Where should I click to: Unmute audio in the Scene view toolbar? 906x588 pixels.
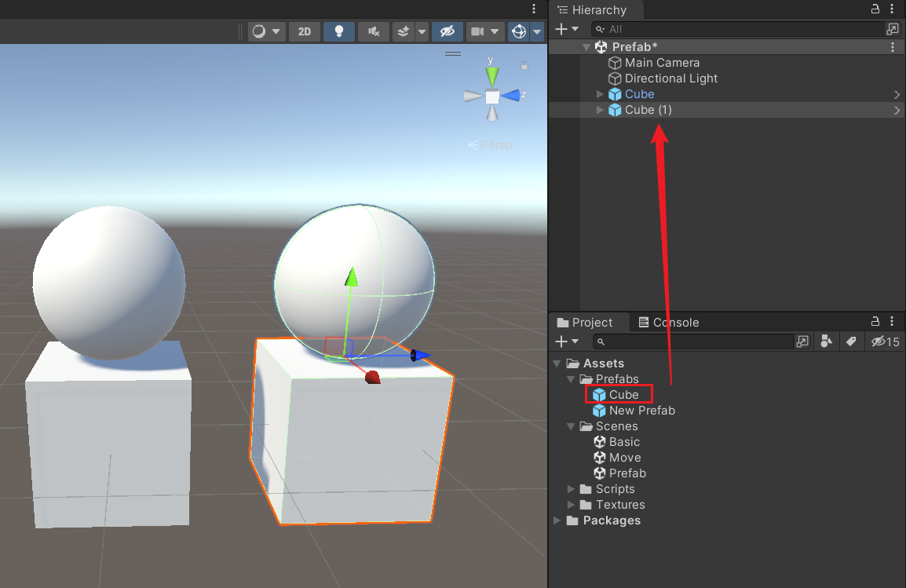coord(373,31)
